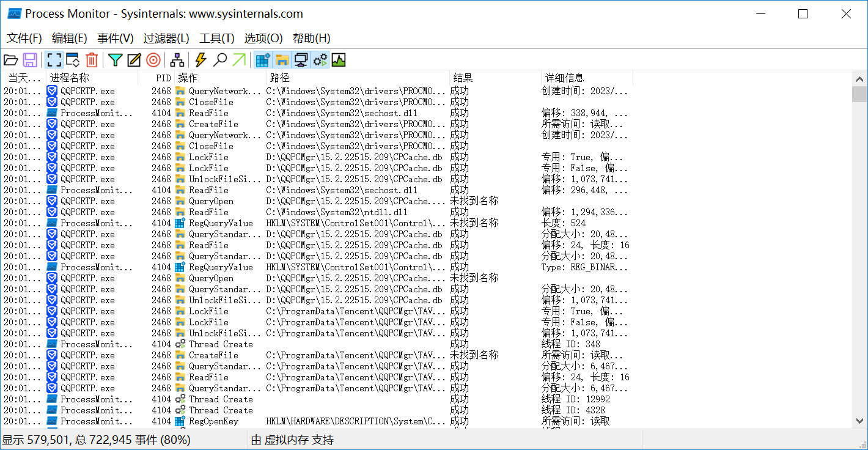This screenshot has width=868, height=450.
Task: Click the vertical scrollbar thumb
Action: click(859, 94)
